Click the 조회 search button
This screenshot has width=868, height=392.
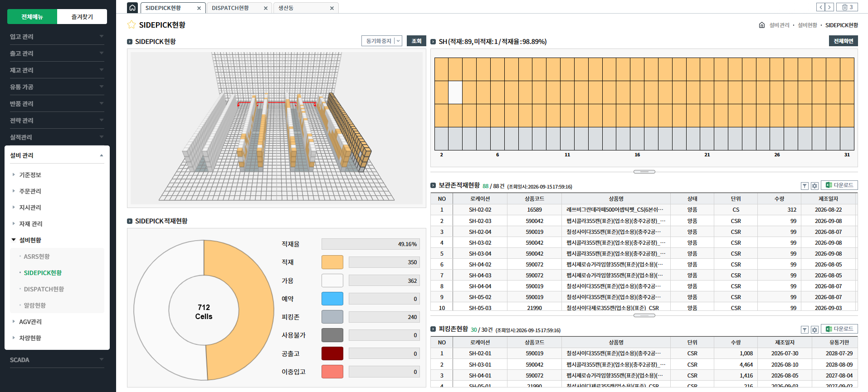pyautogui.click(x=416, y=41)
